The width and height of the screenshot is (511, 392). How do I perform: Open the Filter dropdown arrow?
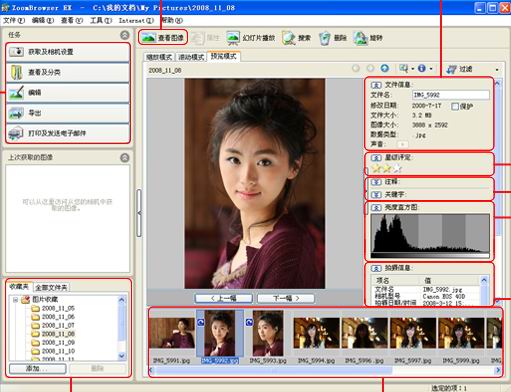(497, 69)
